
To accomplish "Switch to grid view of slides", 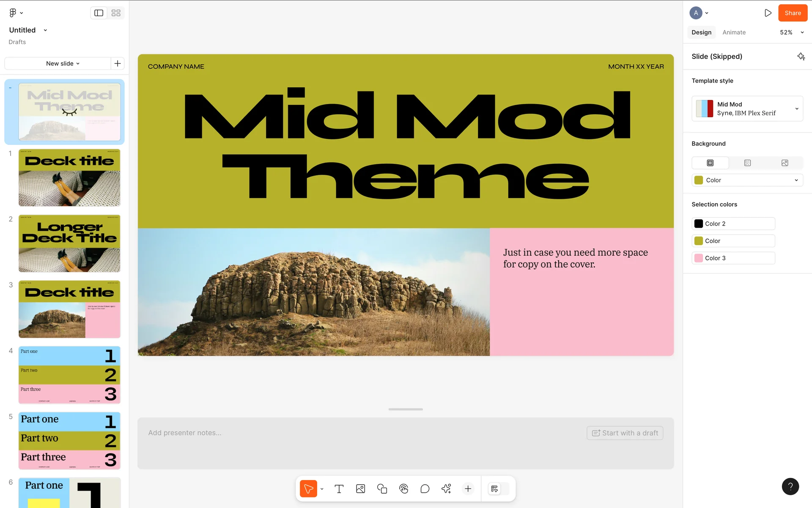I will pyautogui.click(x=116, y=13).
